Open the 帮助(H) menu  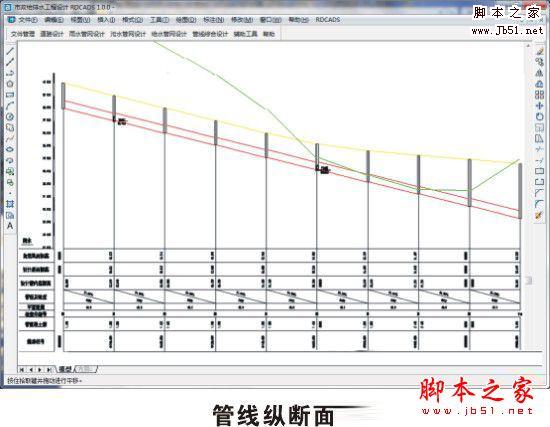[x=298, y=20]
